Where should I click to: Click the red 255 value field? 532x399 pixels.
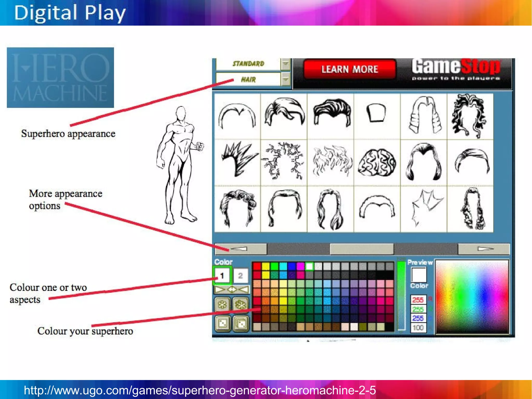(418, 300)
